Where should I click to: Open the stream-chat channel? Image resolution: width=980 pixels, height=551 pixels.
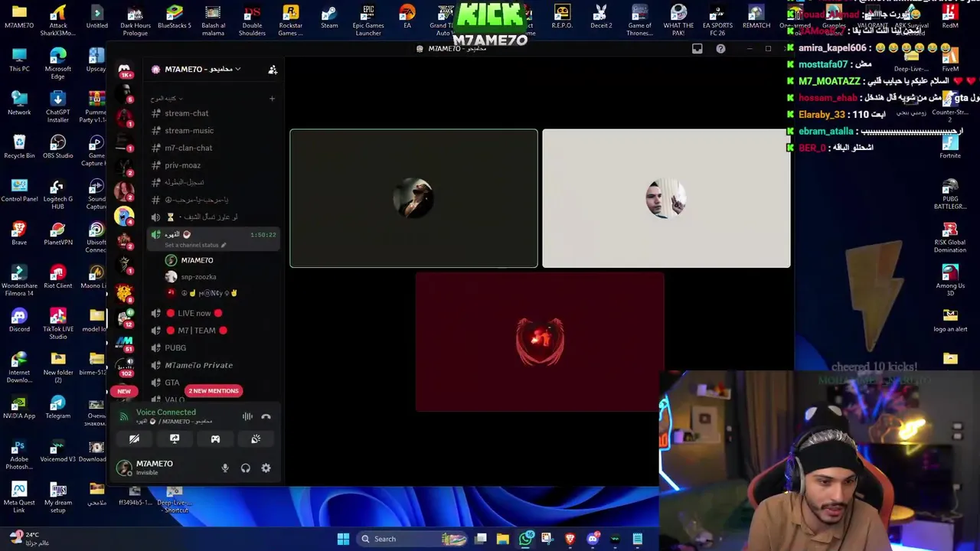pos(186,113)
